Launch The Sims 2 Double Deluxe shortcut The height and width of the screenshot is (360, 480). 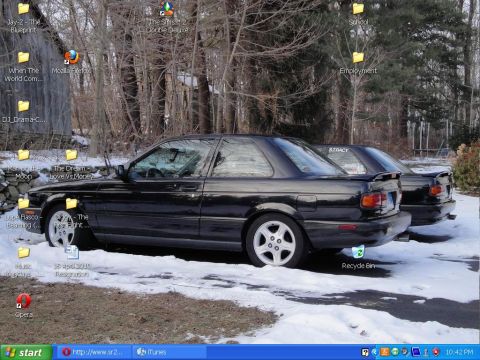[x=167, y=9]
